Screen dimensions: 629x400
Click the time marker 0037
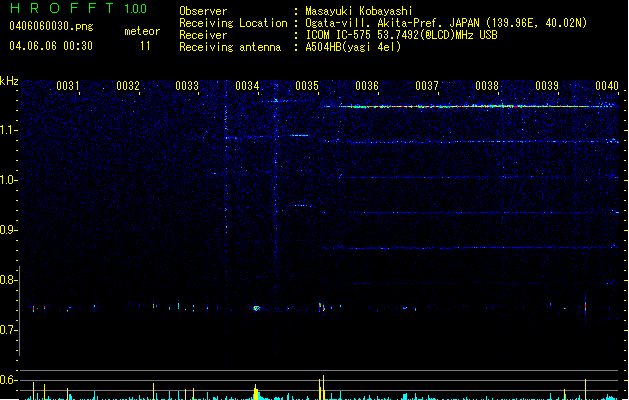pos(427,85)
